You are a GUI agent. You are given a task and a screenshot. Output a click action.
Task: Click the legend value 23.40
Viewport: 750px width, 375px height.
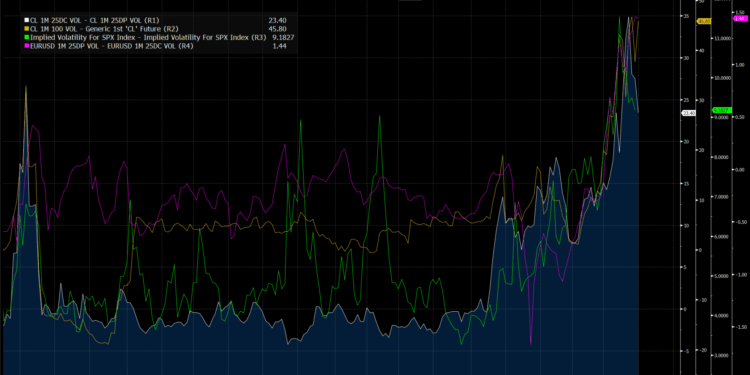pos(278,20)
